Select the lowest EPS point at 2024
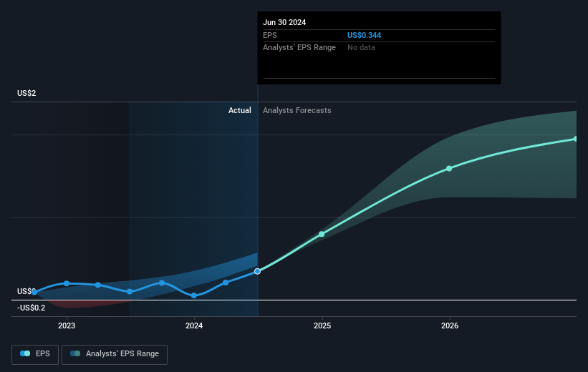Screen dimensions: 588x372 click(x=194, y=295)
